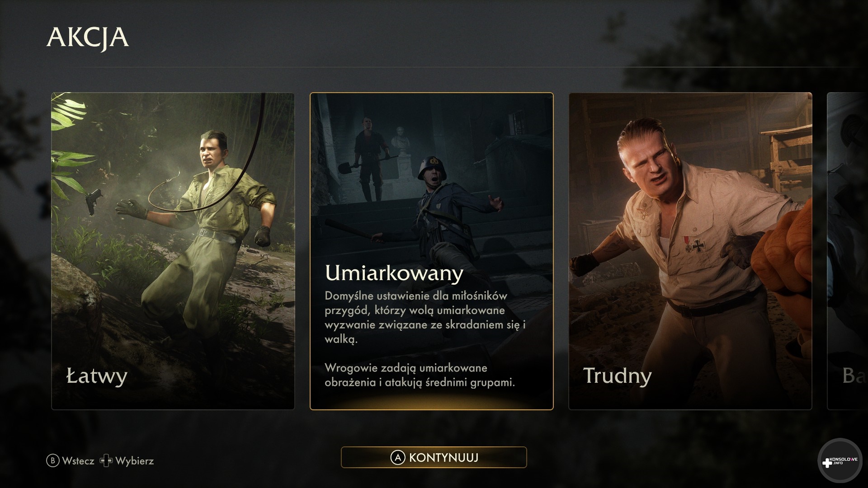Click the description text about Wrogowie damage

point(420,375)
